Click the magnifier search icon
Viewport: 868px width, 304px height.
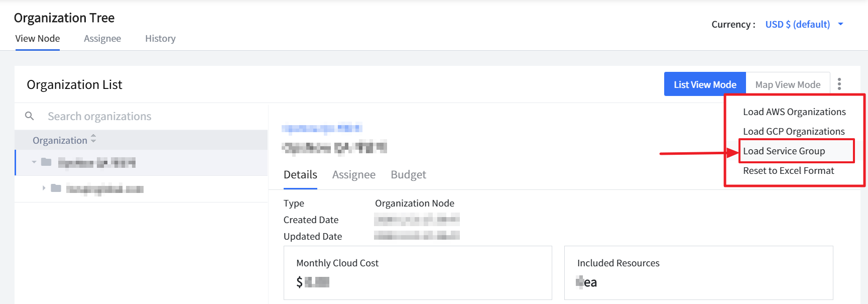point(30,116)
